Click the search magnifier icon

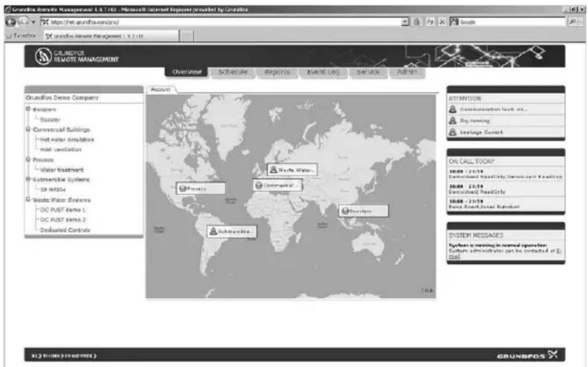click(572, 22)
